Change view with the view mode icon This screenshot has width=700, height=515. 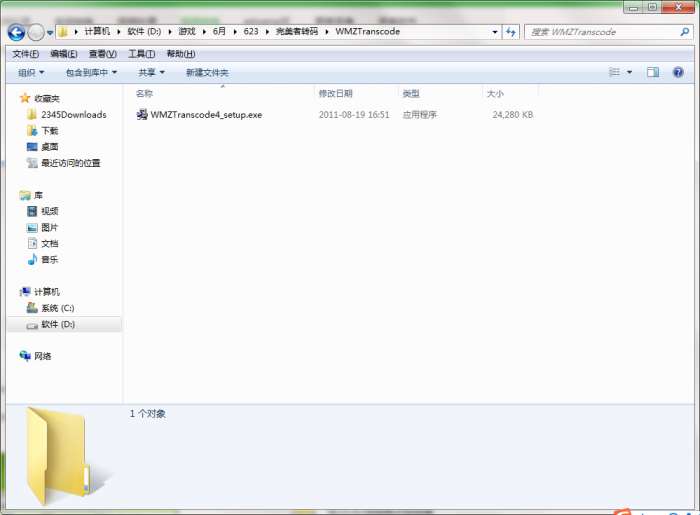click(615, 72)
